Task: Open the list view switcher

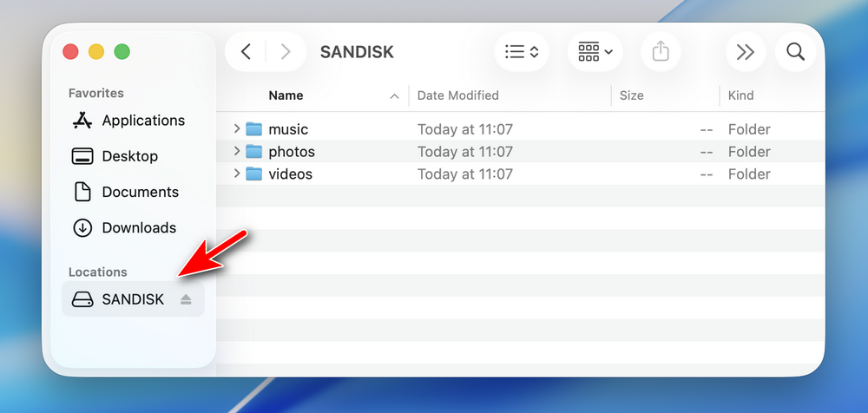Action: tap(522, 52)
